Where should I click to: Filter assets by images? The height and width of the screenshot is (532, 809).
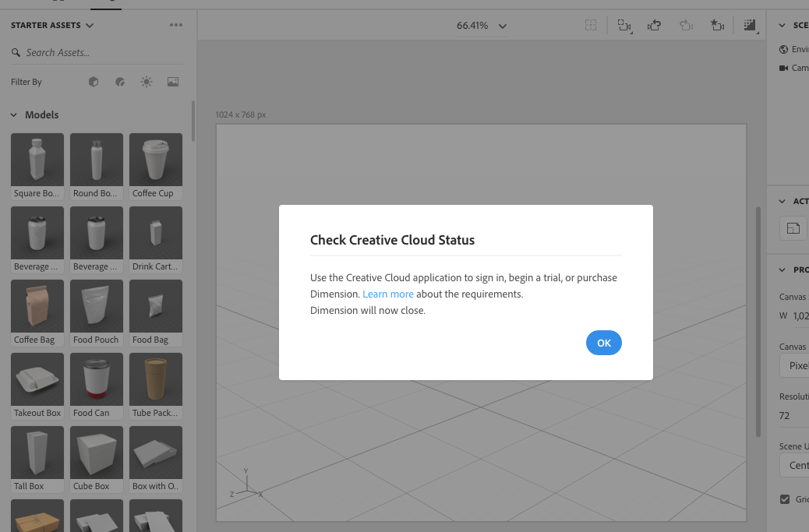coord(172,82)
